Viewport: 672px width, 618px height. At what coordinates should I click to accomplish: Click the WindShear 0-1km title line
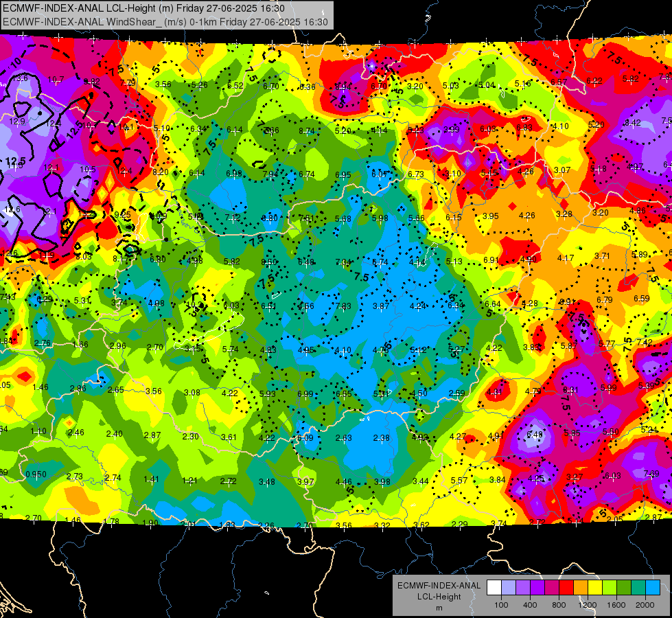coord(165,22)
